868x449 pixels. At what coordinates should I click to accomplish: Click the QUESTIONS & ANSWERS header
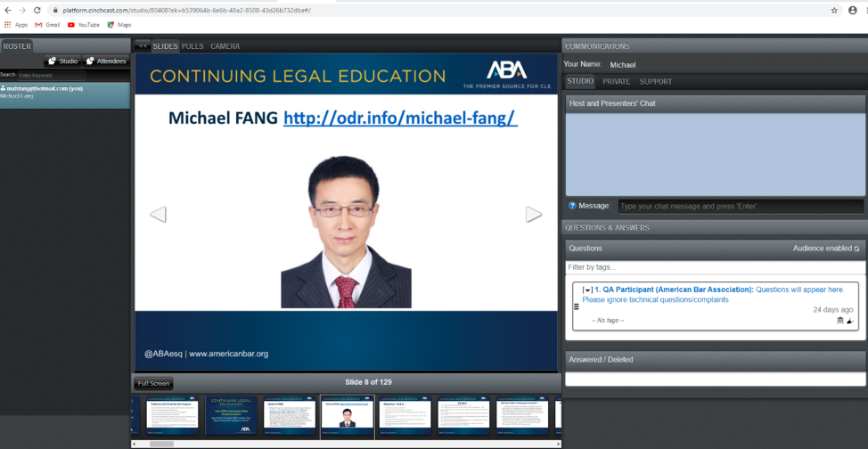[715, 227]
